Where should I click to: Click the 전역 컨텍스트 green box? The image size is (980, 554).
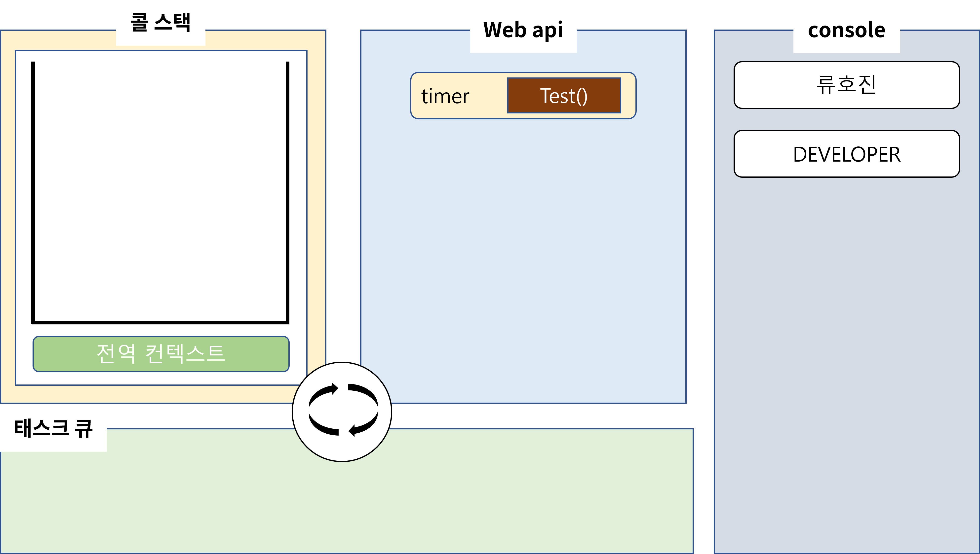(161, 354)
